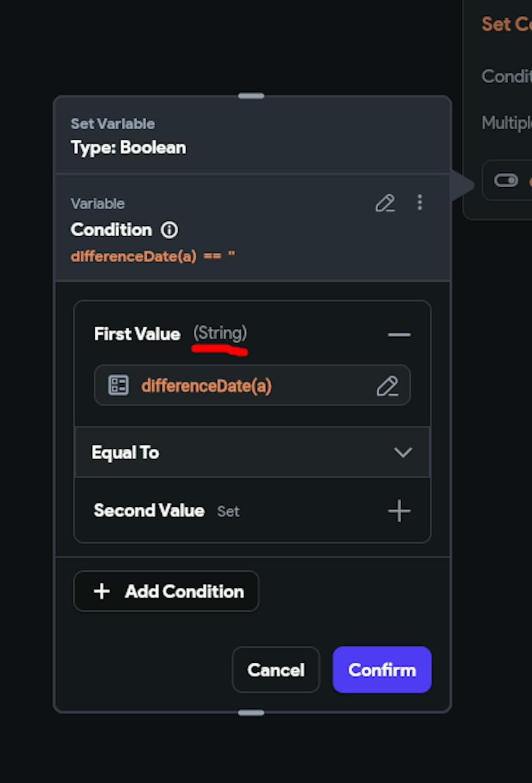The height and width of the screenshot is (783, 532).
Task: Click the underlined (String) type label
Action: tap(220, 334)
